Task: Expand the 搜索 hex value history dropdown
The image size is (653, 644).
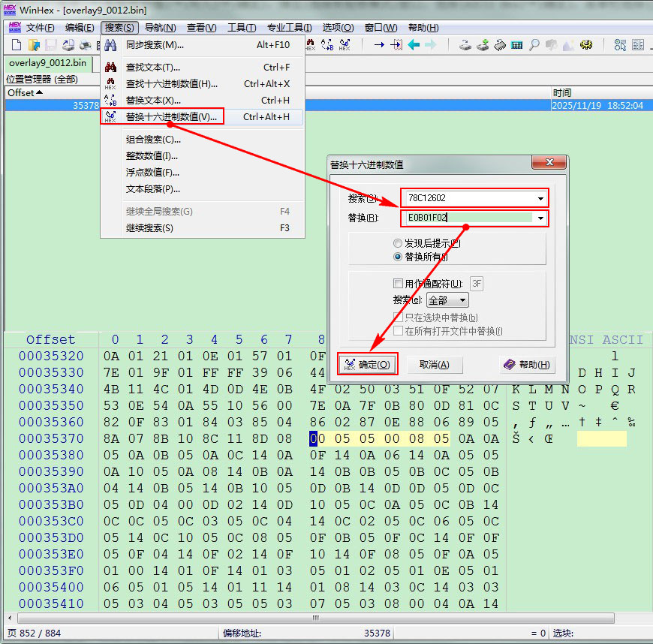Action: pos(540,198)
